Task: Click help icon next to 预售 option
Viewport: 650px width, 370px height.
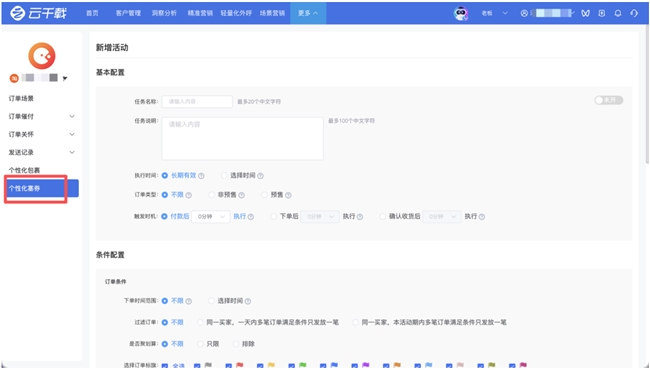Action: pyautogui.click(x=288, y=195)
